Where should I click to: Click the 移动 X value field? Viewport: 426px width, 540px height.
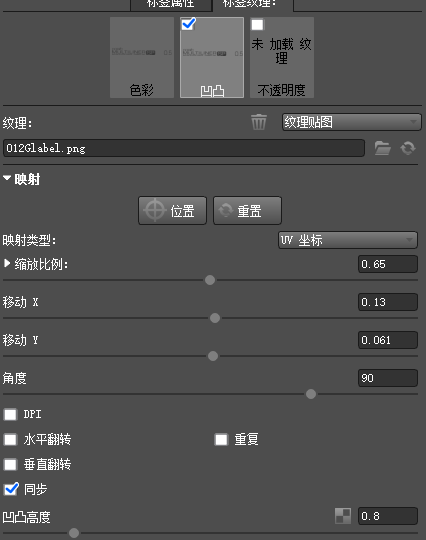pyautogui.click(x=388, y=302)
